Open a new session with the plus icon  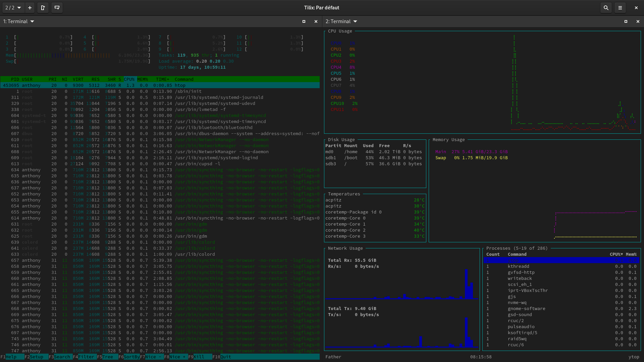point(30,7)
